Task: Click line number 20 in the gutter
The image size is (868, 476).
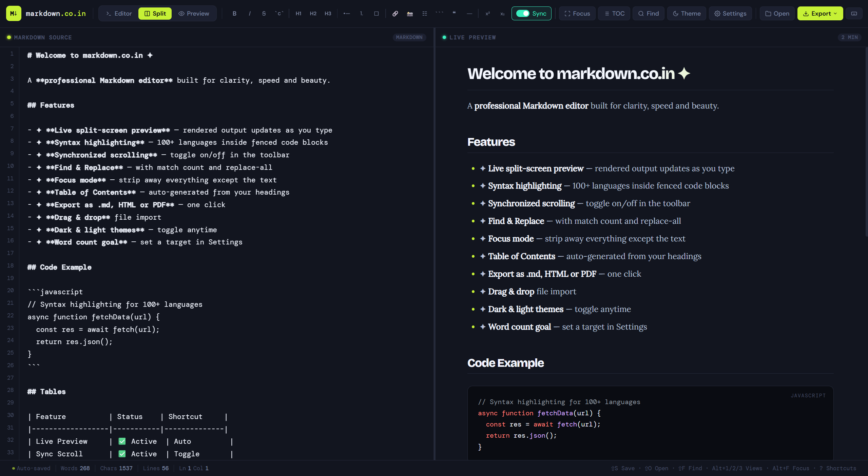Action: (x=11, y=290)
